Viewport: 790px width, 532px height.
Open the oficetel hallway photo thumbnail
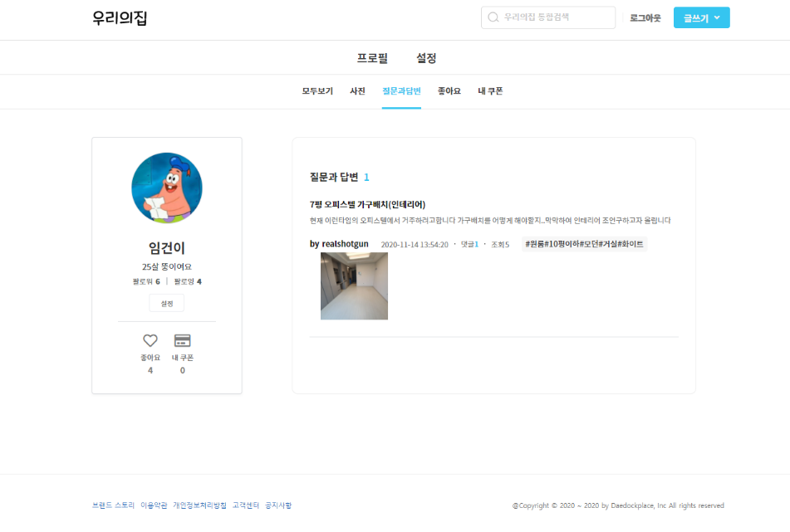(354, 286)
